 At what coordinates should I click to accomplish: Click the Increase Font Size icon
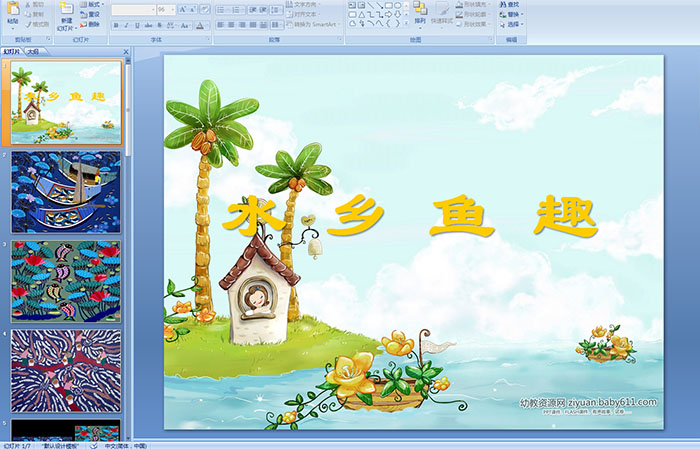(x=183, y=10)
